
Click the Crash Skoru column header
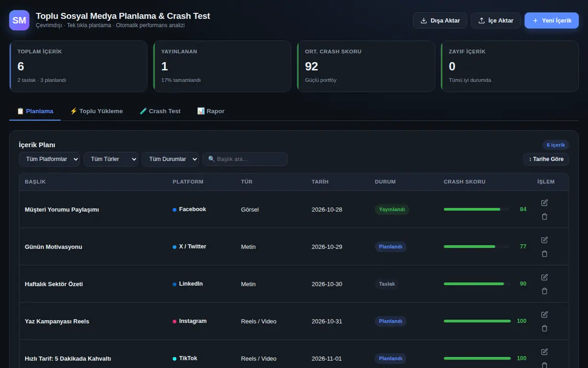point(465,182)
